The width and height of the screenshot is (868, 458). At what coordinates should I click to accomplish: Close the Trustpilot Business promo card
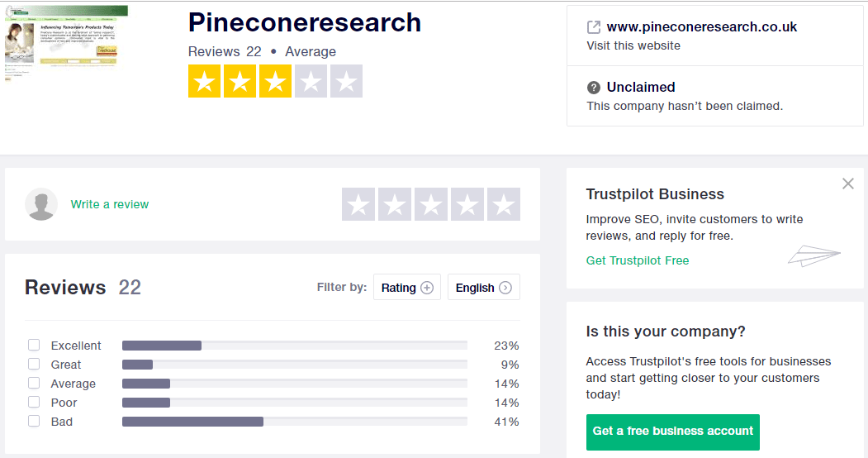click(847, 184)
